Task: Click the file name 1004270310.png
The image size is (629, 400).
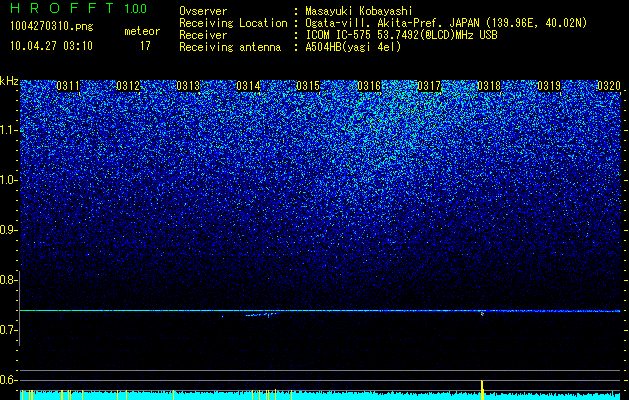Action: pos(51,27)
